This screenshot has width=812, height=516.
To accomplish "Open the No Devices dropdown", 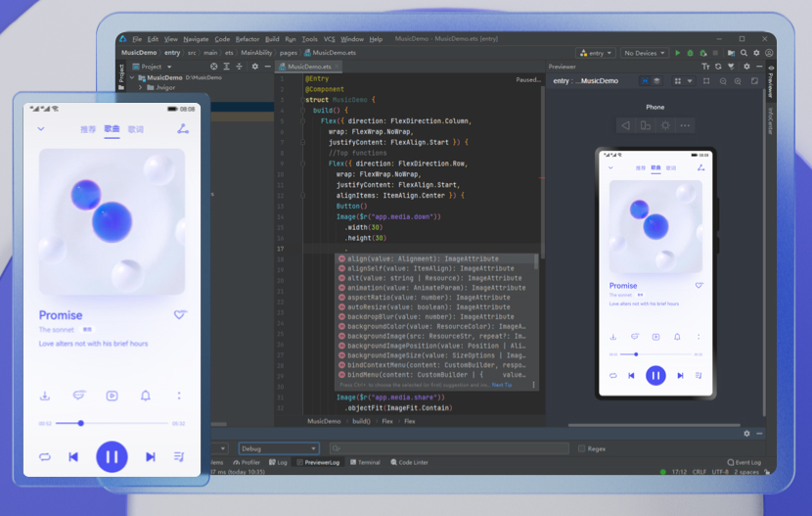I will tap(644, 53).
